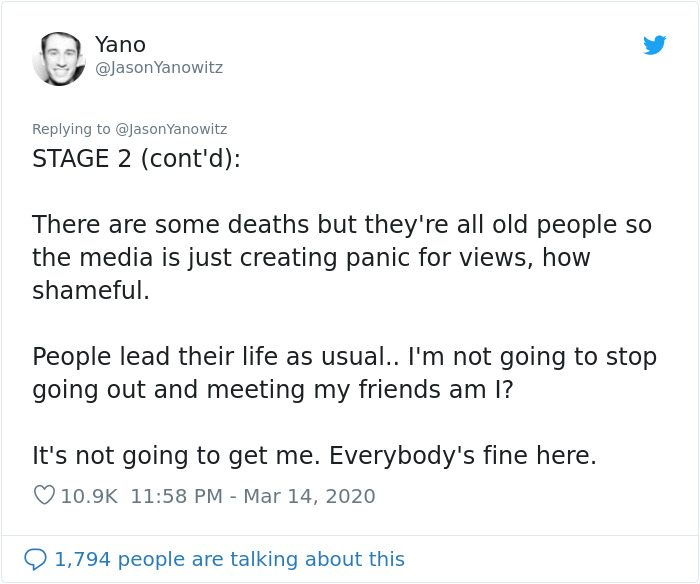Viewport: 700px width, 584px height.
Task: Click the display name "Yano"
Action: 120,44
